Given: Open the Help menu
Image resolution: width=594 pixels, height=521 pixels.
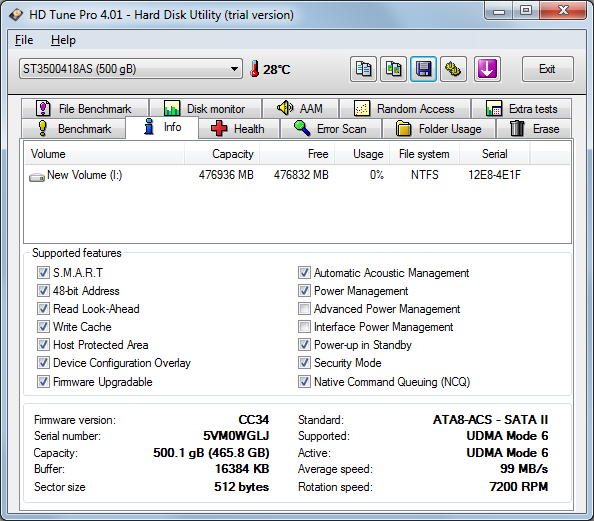Looking at the screenshot, I should pyautogui.click(x=63, y=40).
